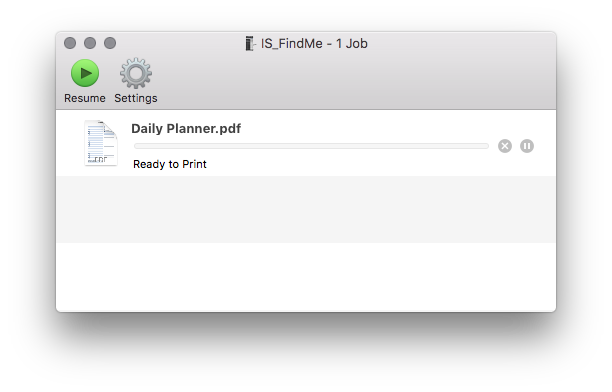Viewport: 612px width, 392px height.
Task: Select the Daily Planner.pdf file name
Action: click(186, 128)
